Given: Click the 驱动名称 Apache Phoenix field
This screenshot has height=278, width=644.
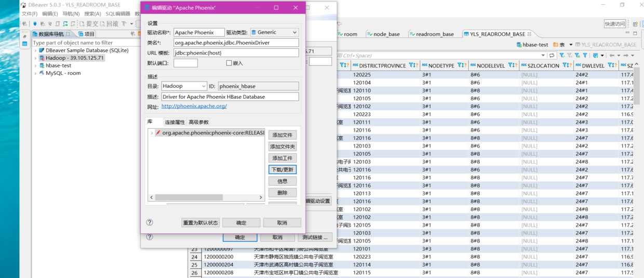Looking at the screenshot, I should (x=199, y=32).
